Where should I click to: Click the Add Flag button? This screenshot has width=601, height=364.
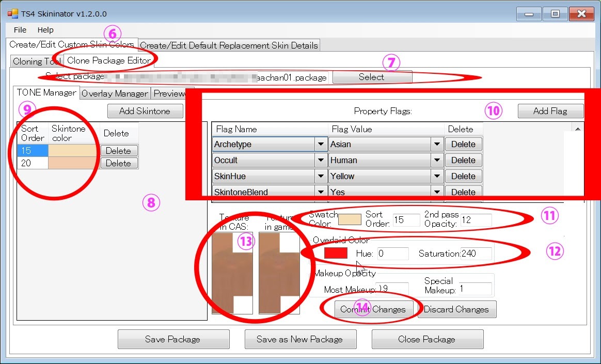click(550, 111)
